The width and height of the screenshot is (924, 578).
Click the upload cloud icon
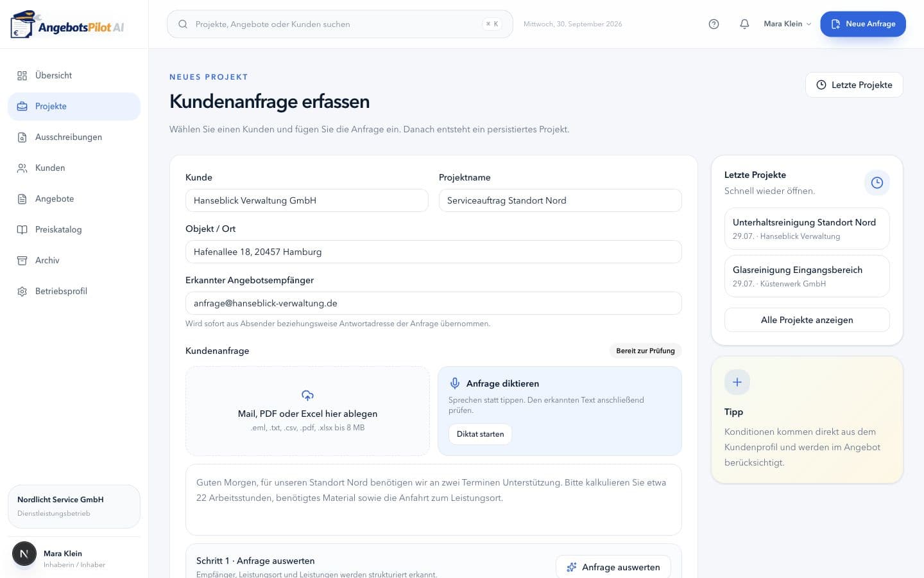pyautogui.click(x=307, y=395)
